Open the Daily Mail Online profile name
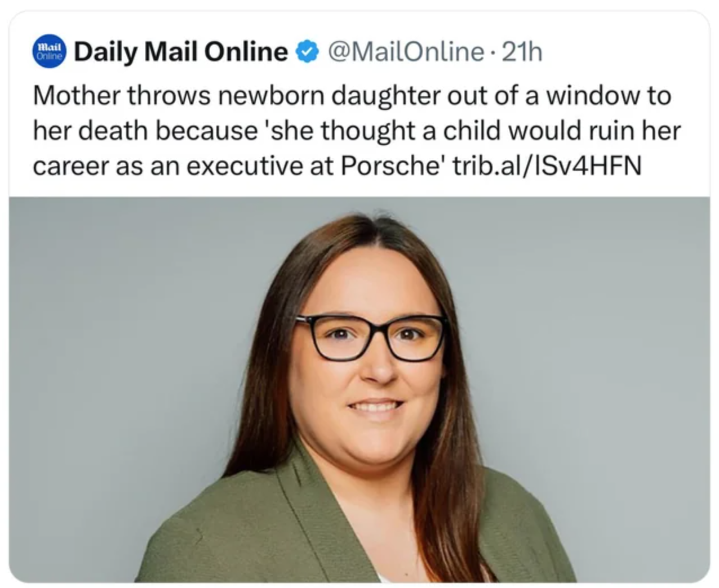This screenshot has height=588, width=719. point(180,52)
